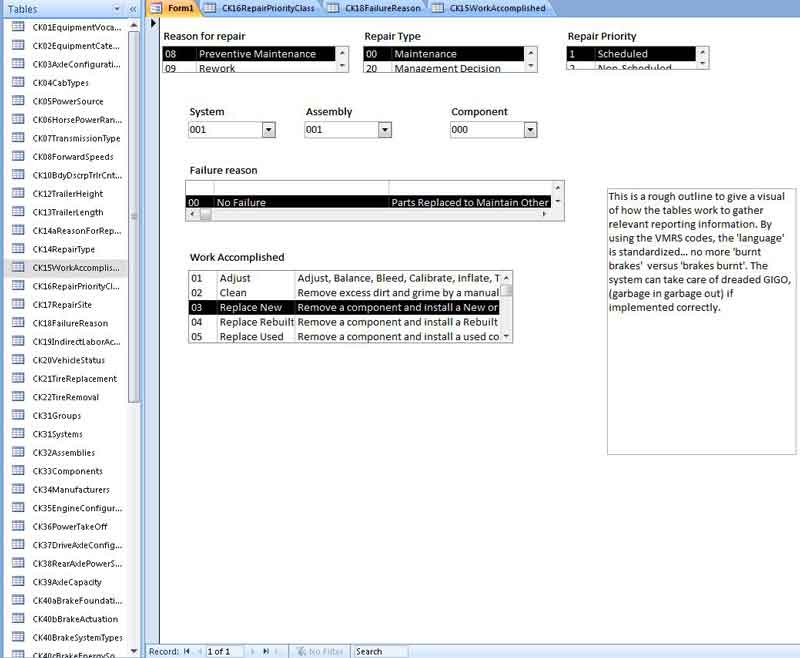Image resolution: width=800 pixels, height=658 pixels.
Task: Click the CK03AxleConfigurati table icon
Action: point(18,63)
